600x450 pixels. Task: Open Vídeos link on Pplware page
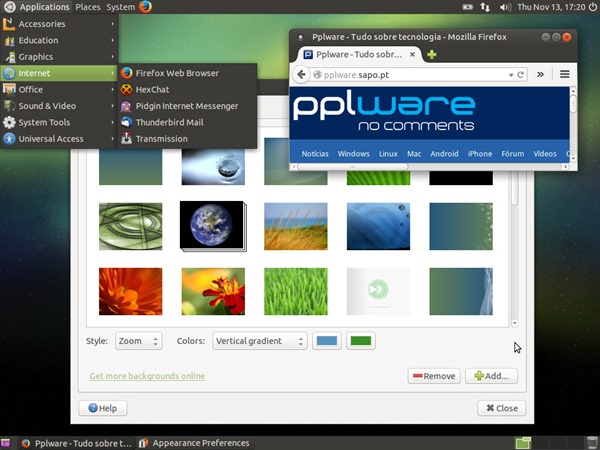(545, 154)
